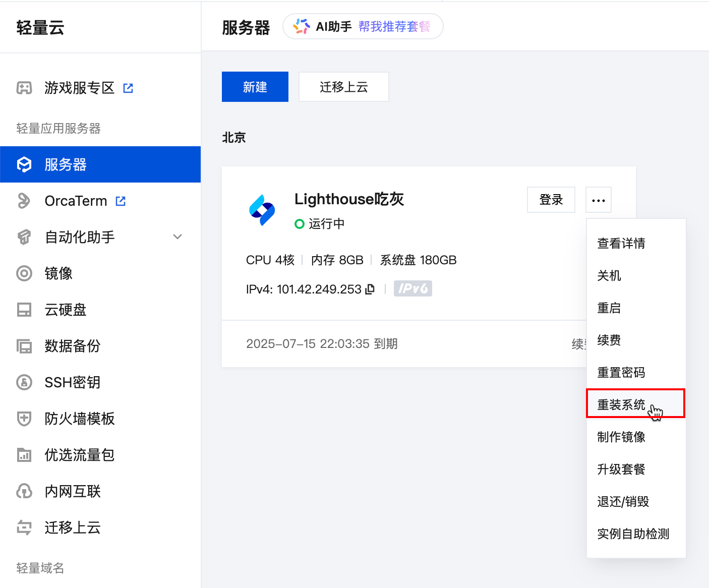Screen dimensions: 709x588
Task: Click the 轻量云 title
Action: [x=40, y=28]
